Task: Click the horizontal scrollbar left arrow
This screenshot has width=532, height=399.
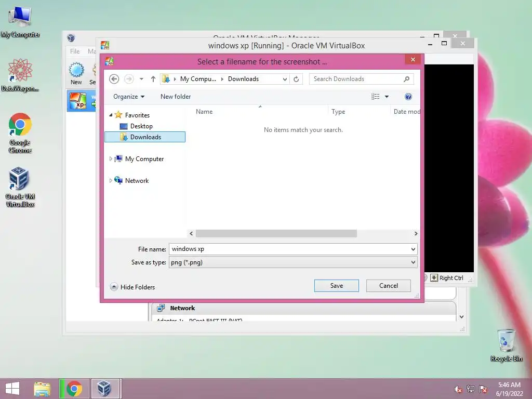Action: point(191,233)
